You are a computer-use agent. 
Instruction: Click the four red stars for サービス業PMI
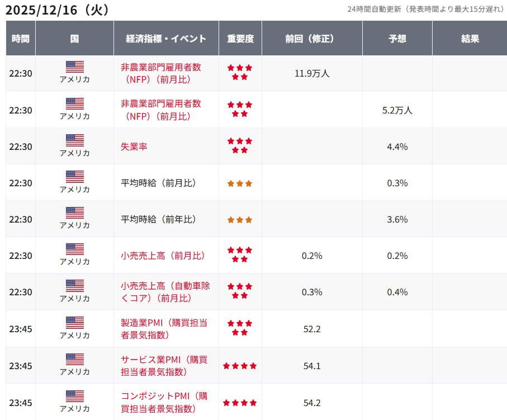coord(240,366)
